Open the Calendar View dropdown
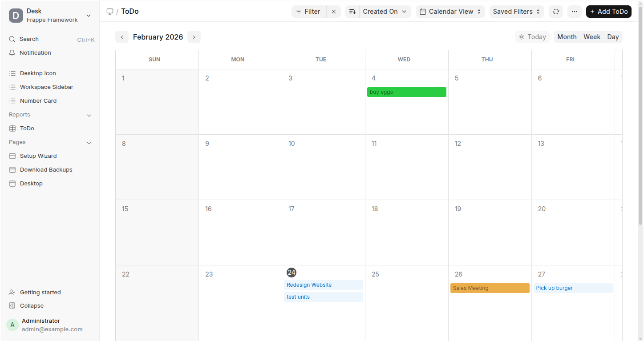This screenshot has width=644, height=341. (450, 12)
